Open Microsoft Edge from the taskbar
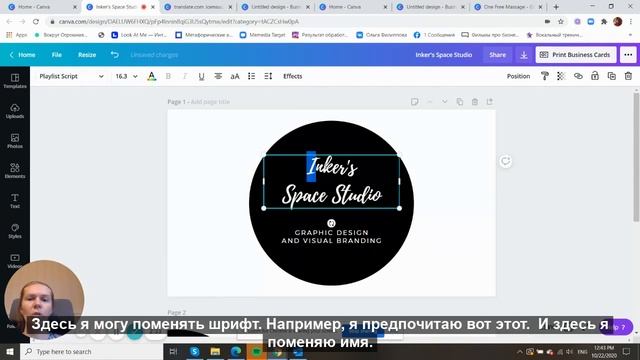 [236, 351]
